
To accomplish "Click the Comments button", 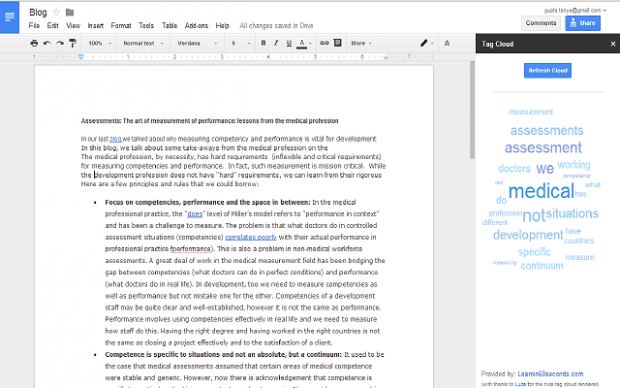I will tap(541, 23).
